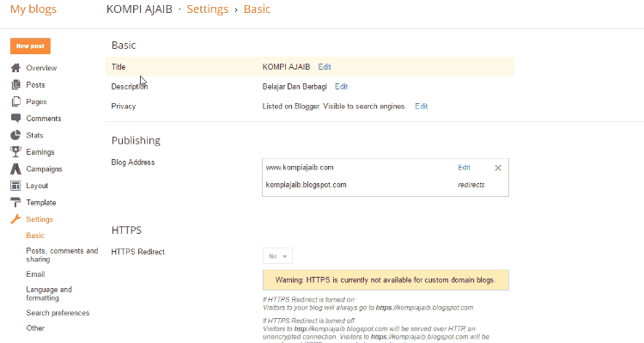Remove custom domain with X icon
The width and height of the screenshot is (644, 343).
[x=498, y=168]
